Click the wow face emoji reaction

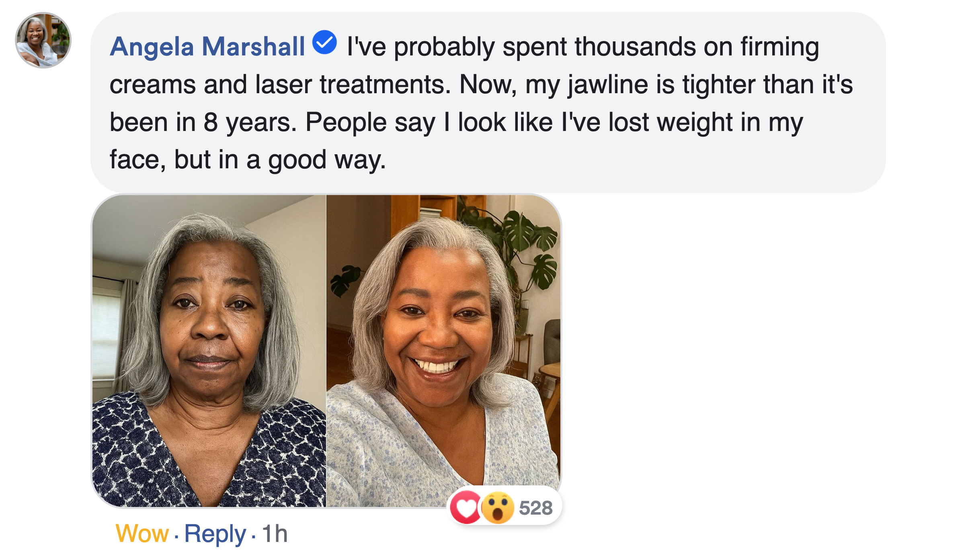498,508
